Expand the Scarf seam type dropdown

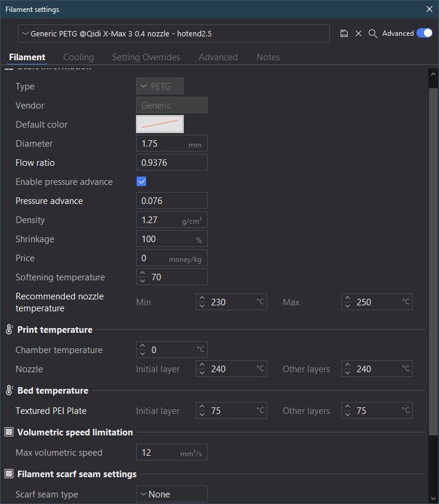point(172,494)
